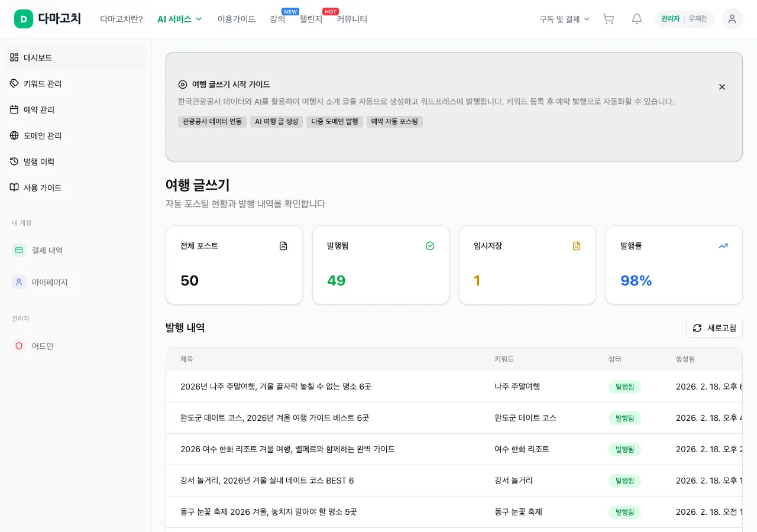Screen dimensions: 757x532
Task: Open the shopping cart icon
Action: (609, 19)
